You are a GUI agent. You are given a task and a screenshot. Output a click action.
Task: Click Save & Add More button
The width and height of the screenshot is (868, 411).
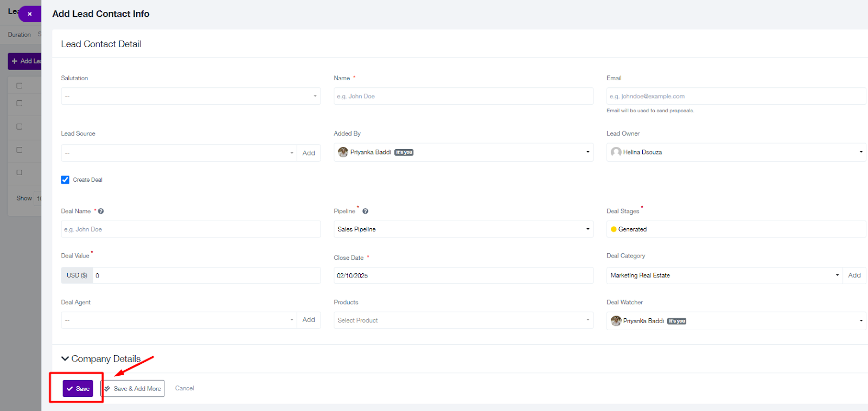point(133,389)
